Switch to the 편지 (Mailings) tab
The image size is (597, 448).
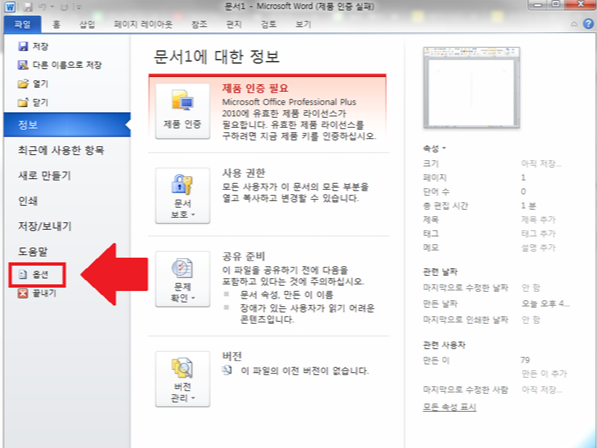pyautogui.click(x=234, y=25)
